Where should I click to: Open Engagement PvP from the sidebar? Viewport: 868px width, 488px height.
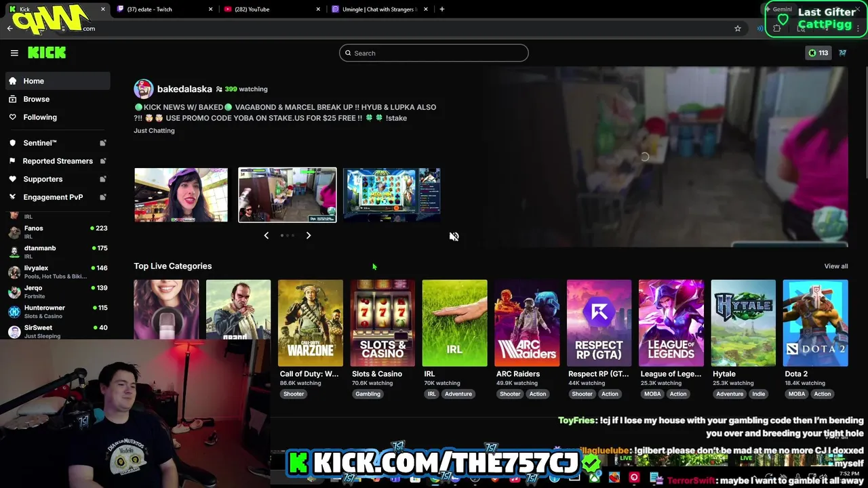tap(58, 197)
